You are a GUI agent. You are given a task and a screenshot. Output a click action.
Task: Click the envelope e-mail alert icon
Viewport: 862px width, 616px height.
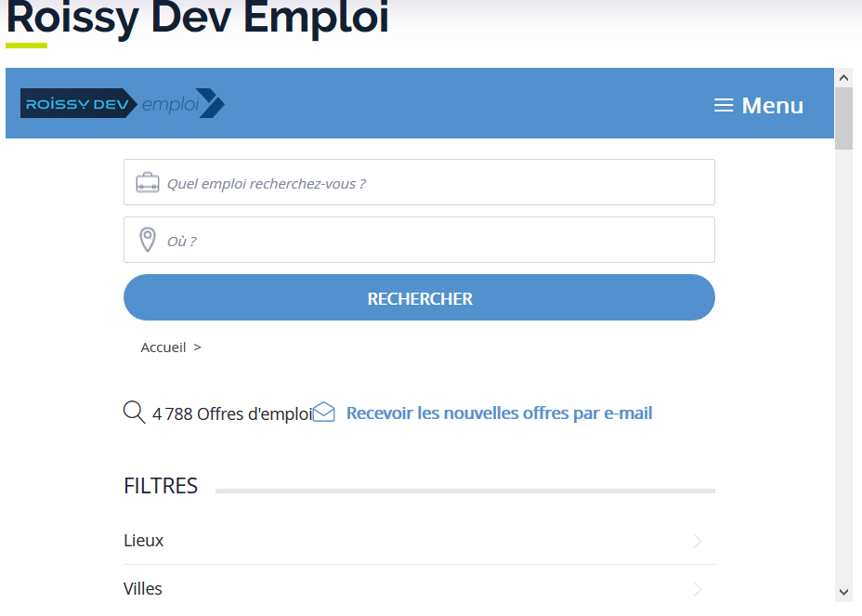[324, 412]
